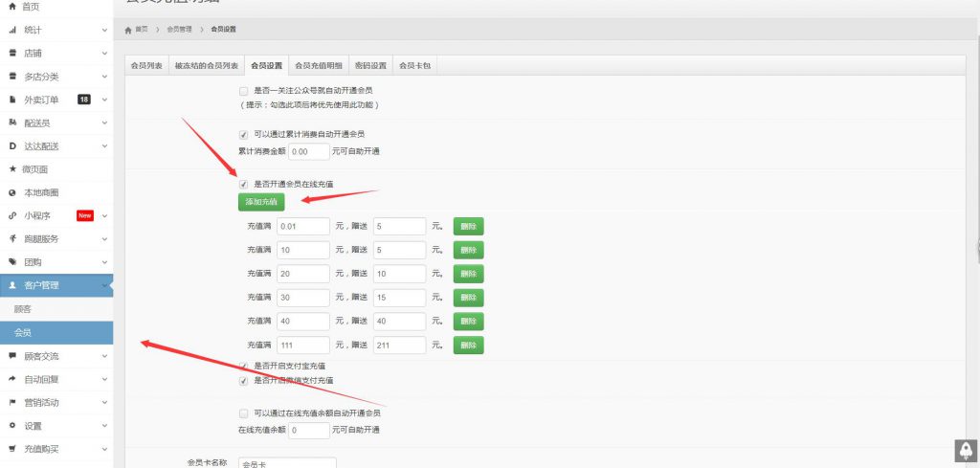Click the 18 badge on 外卖订单

tap(84, 100)
